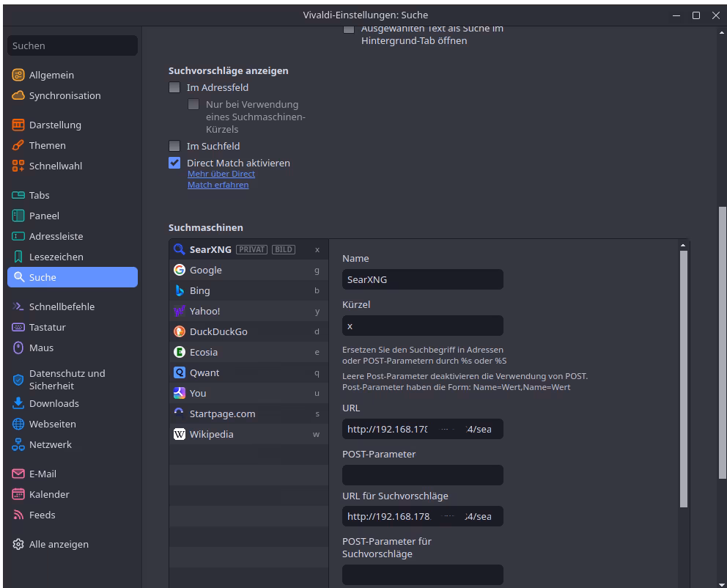The image size is (727, 588).
Task: Click the URL für Suchvorschläge field
Action: (x=422, y=516)
